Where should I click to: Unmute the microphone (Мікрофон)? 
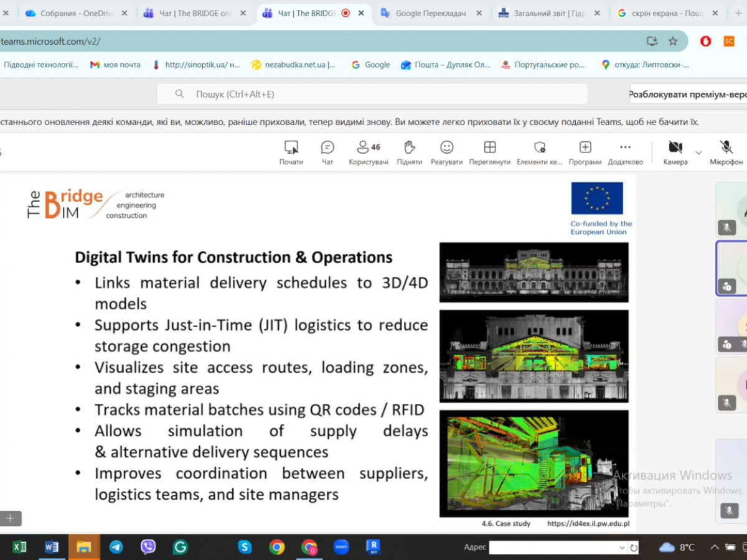pos(726,147)
